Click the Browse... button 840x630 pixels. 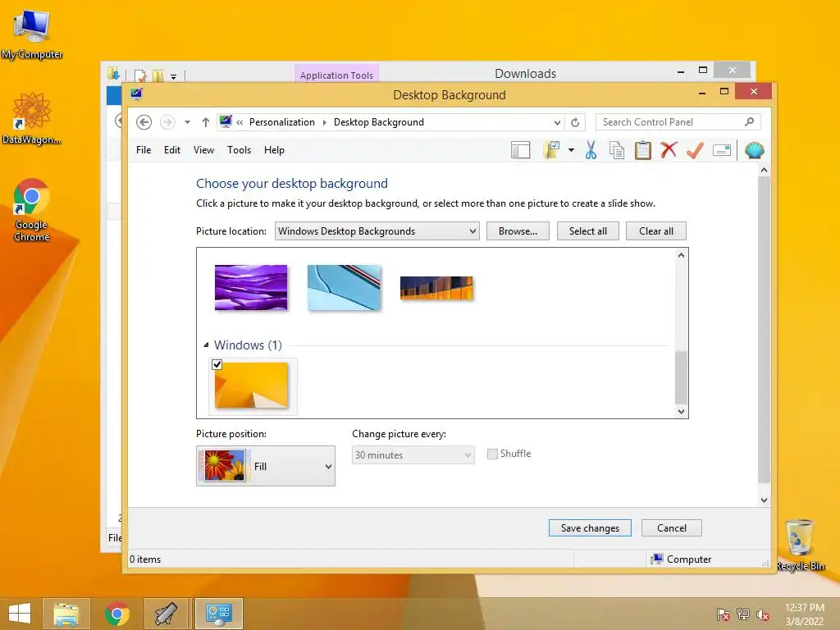pos(518,231)
